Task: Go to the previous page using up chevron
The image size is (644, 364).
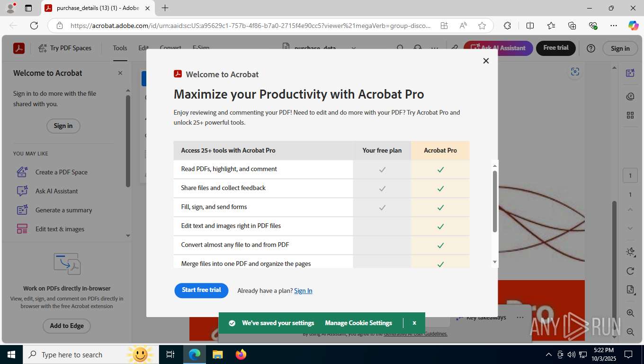Action: pyautogui.click(x=630, y=209)
